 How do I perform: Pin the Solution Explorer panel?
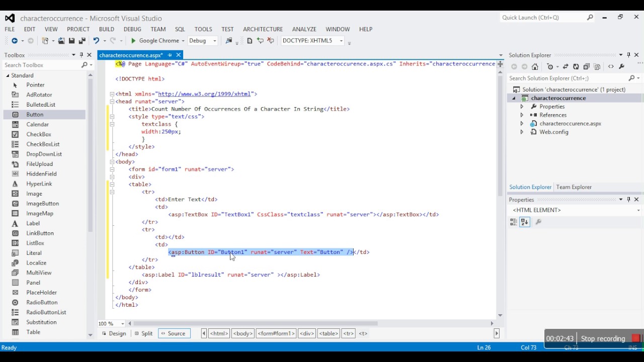tap(628, 55)
